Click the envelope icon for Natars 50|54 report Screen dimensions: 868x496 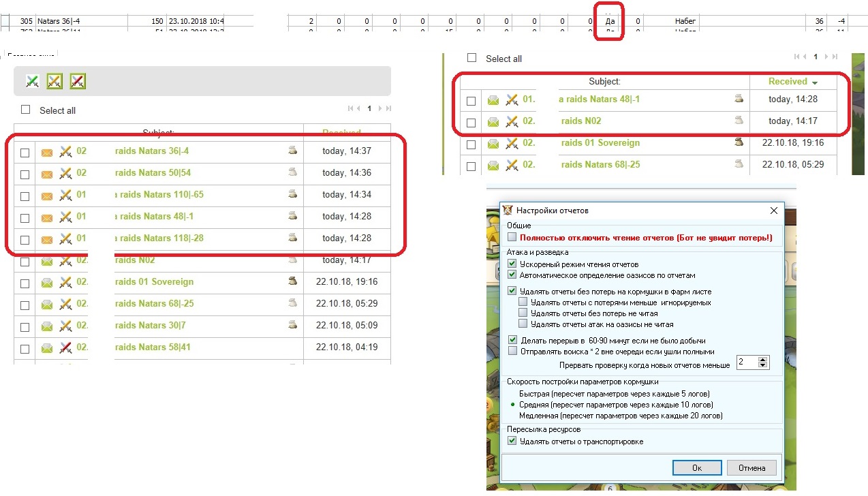point(47,174)
